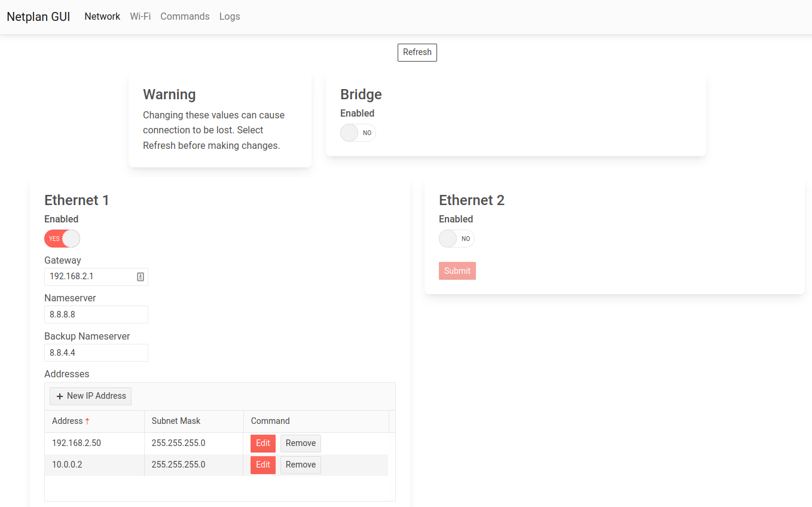Viewport: 812px width, 507px height.
Task: Select the Network menu item
Action: click(x=102, y=16)
